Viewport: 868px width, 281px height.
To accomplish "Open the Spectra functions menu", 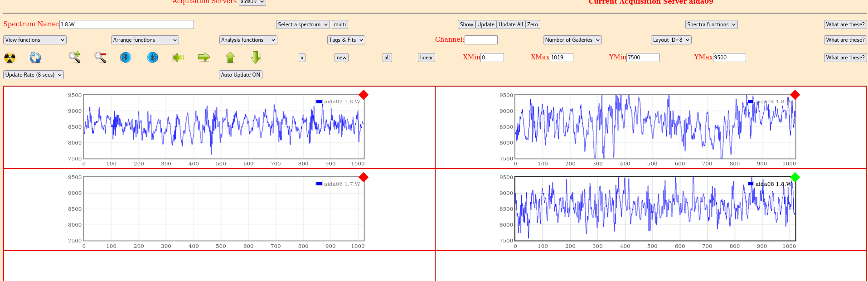I will (x=711, y=24).
